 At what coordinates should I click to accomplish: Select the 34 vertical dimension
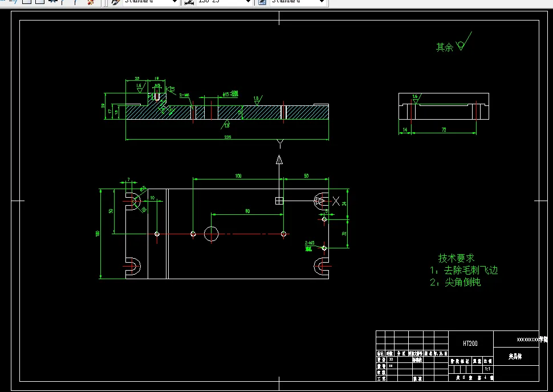point(344,203)
